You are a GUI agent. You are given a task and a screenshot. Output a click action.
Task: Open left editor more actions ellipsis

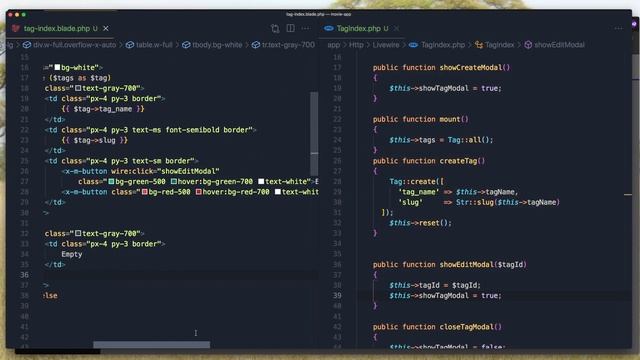(x=305, y=28)
